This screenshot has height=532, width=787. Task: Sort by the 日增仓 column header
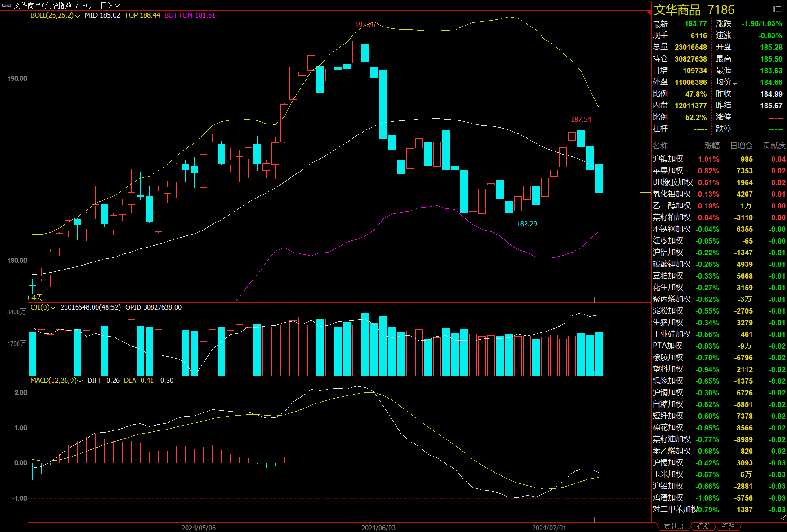[741, 146]
